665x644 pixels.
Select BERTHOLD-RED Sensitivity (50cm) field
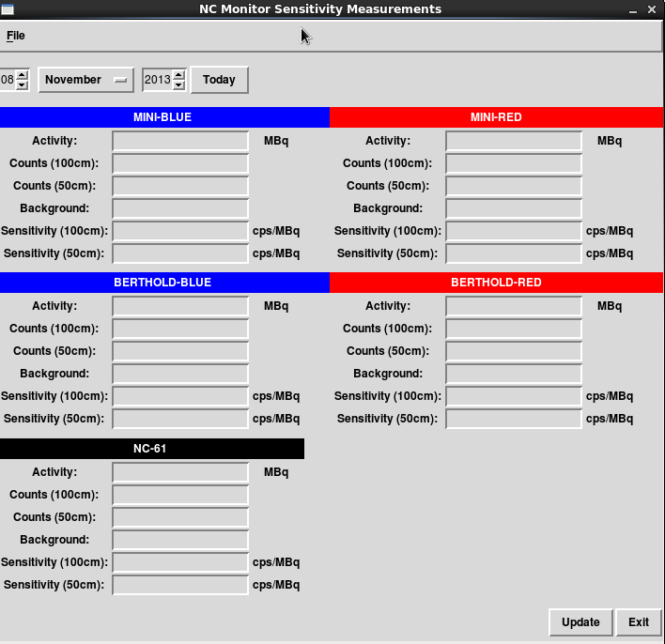point(514,419)
